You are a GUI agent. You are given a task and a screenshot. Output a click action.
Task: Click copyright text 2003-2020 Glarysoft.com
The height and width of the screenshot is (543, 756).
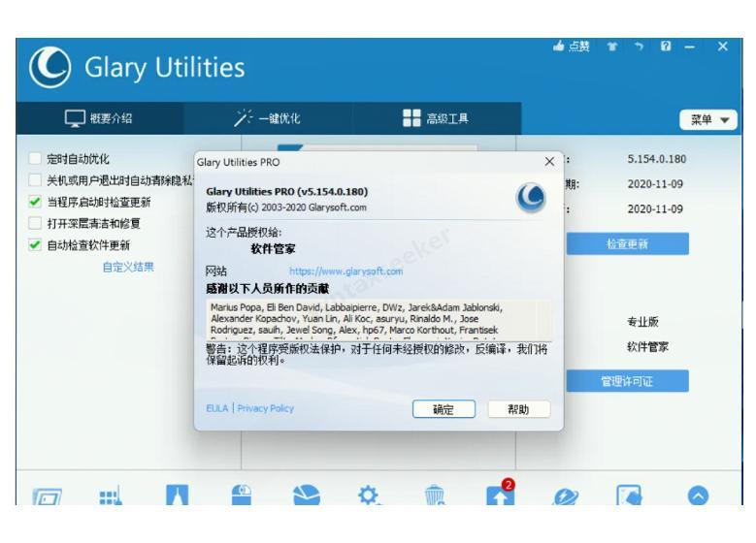tap(286, 208)
